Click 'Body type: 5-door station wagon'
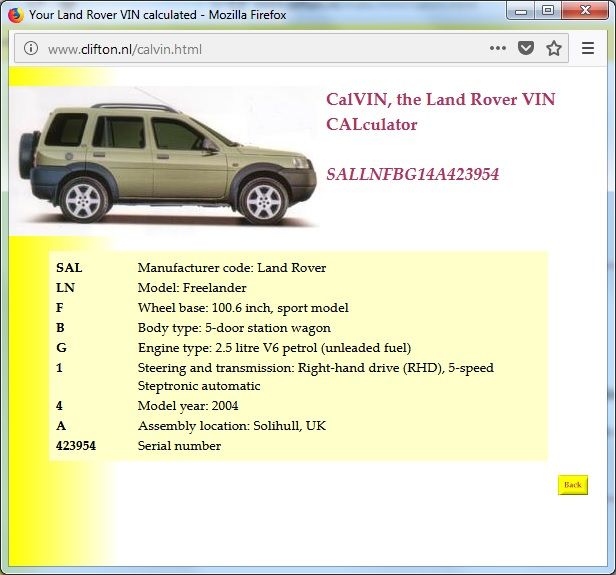 pos(234,328)
